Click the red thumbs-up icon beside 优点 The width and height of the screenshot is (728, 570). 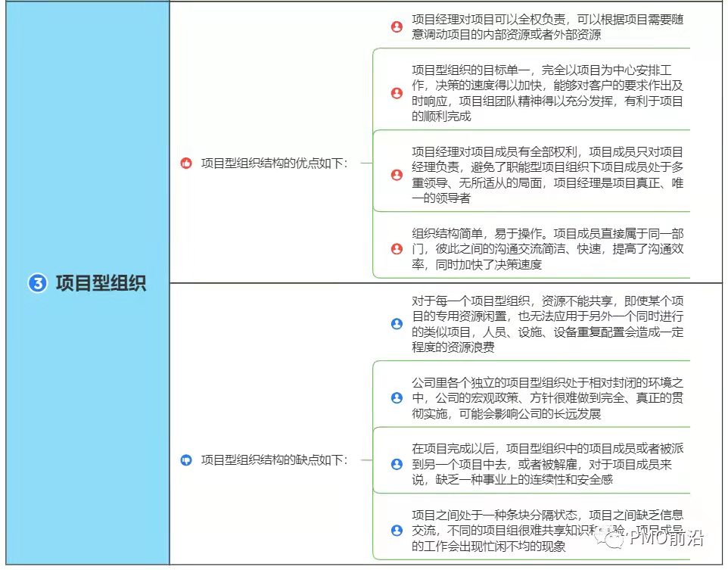(x=186, y=164)
